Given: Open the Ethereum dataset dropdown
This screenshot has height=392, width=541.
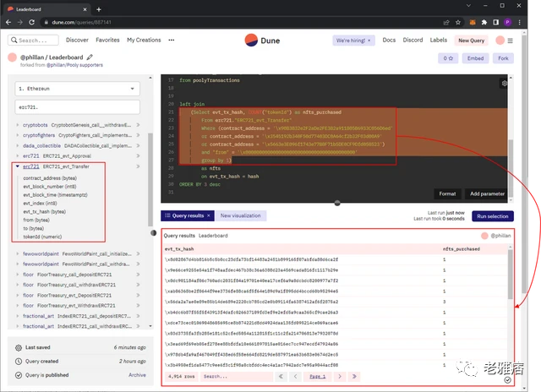Looking at the screenshot, I should tap(77, 89).
